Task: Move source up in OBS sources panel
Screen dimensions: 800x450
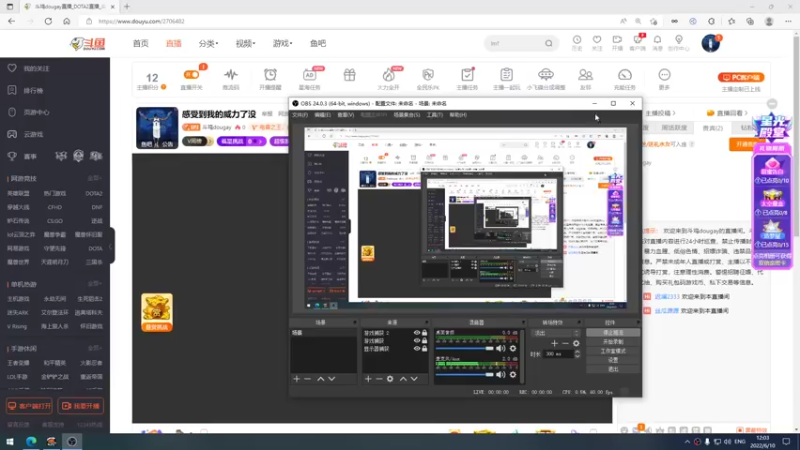Action: 403,379
